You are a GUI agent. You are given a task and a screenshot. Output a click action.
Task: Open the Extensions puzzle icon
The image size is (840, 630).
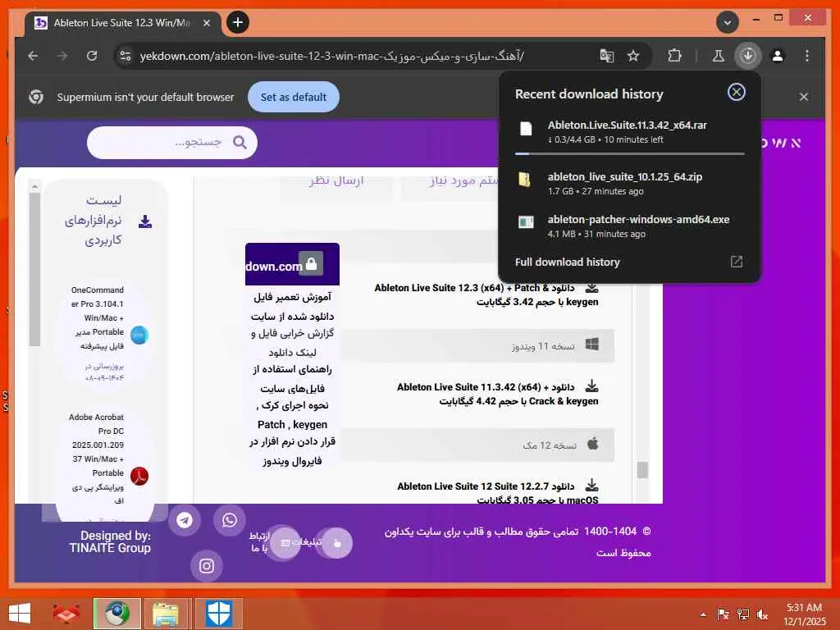tap(674, 56)
